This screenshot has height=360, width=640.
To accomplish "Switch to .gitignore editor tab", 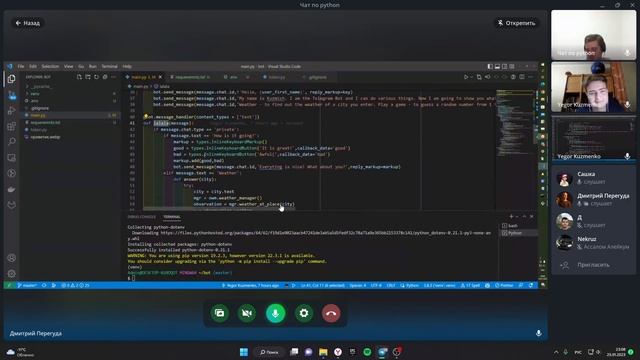I will click(318, 77).
